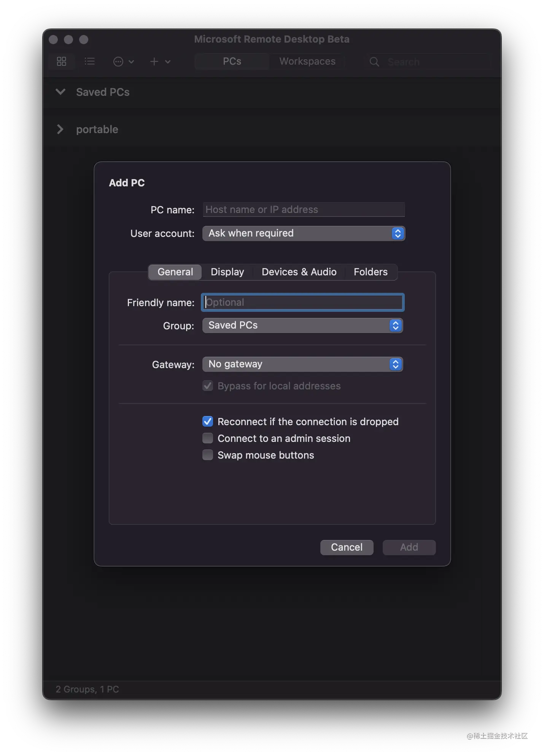Switch to the General tab
This screenshot has width=544, height=756.
click(x=175, y=272)
